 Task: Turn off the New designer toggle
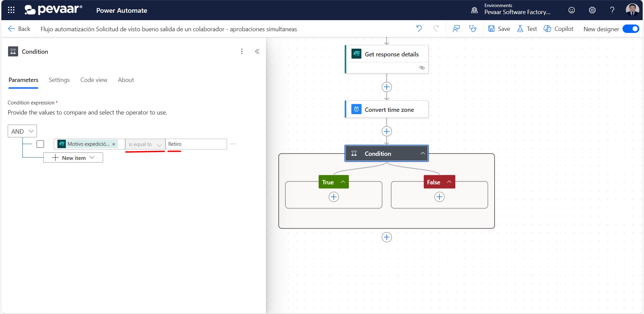(x=631, y=29)
